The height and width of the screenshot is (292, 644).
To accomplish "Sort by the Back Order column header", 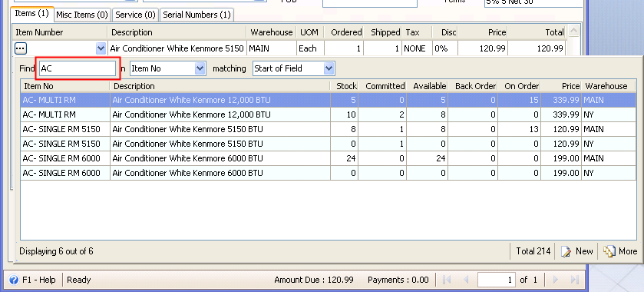I will tap(473, 86).
